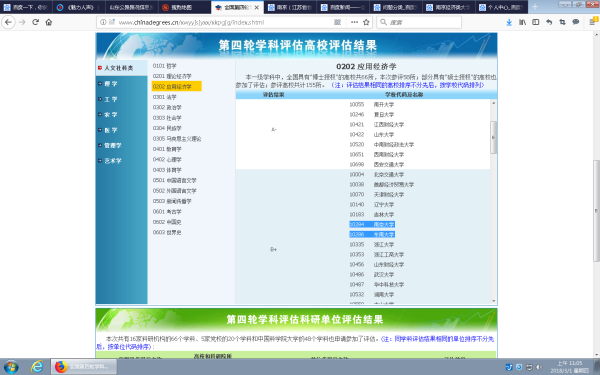Switch to the 百度一下 tab
This screenshot has width=600, height=375.
point(26,7)
